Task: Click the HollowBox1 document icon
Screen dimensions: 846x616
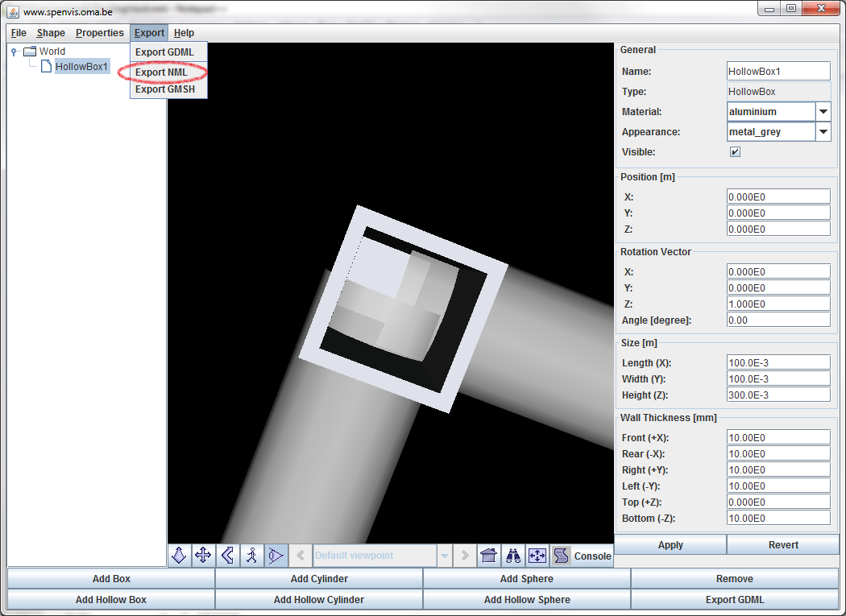Action: click(47, 66)
